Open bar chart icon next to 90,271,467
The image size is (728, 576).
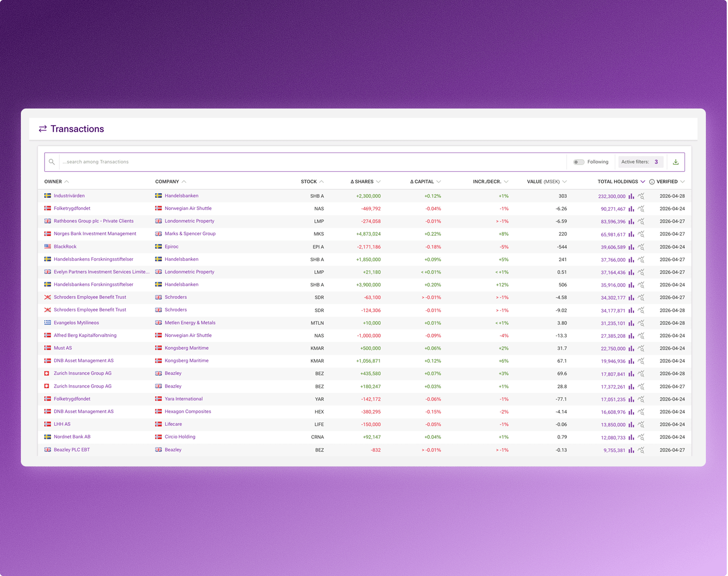click(x=631, y=209)
